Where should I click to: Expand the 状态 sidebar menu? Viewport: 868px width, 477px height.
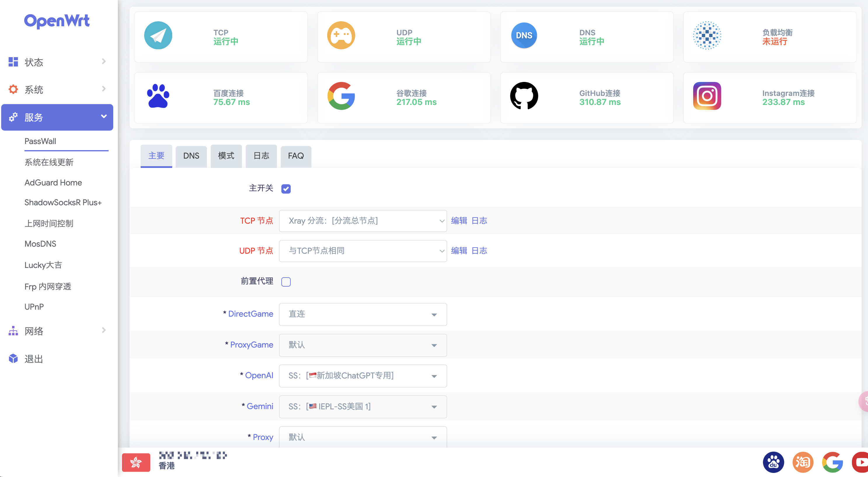[x=57, y=62]
